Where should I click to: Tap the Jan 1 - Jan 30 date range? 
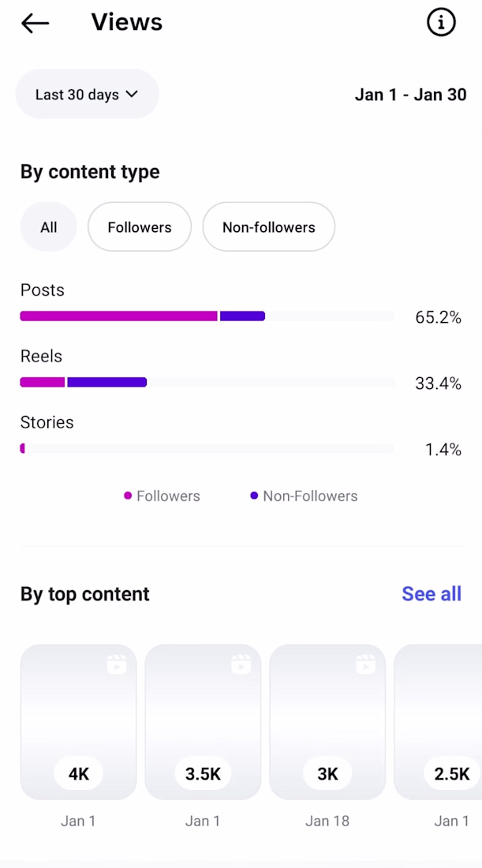point(410,95)
